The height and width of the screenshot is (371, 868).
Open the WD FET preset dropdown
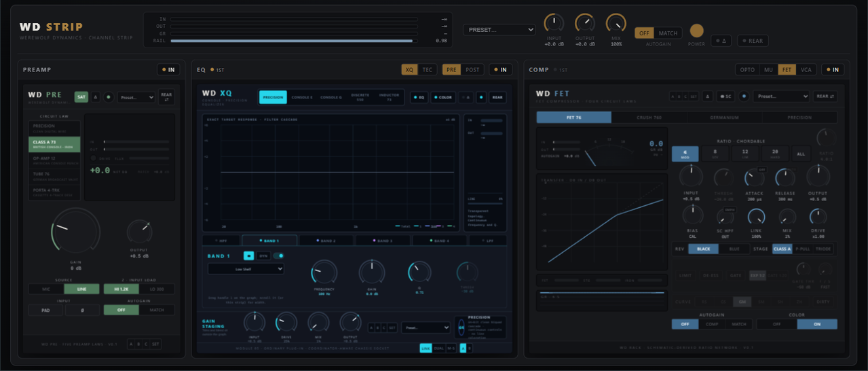tap(780, 96)
